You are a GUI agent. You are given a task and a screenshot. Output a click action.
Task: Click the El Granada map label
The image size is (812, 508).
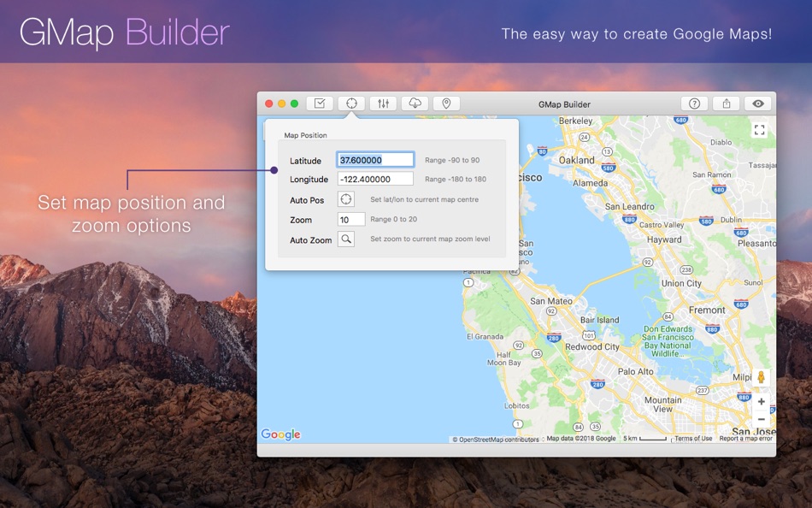(x=485, y=336)
